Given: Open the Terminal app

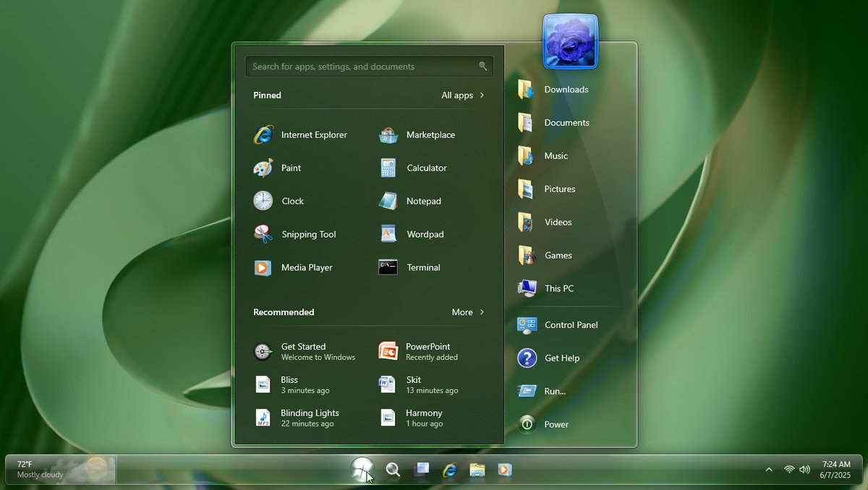Looking at the screenshot, I should tap(409, 267).
